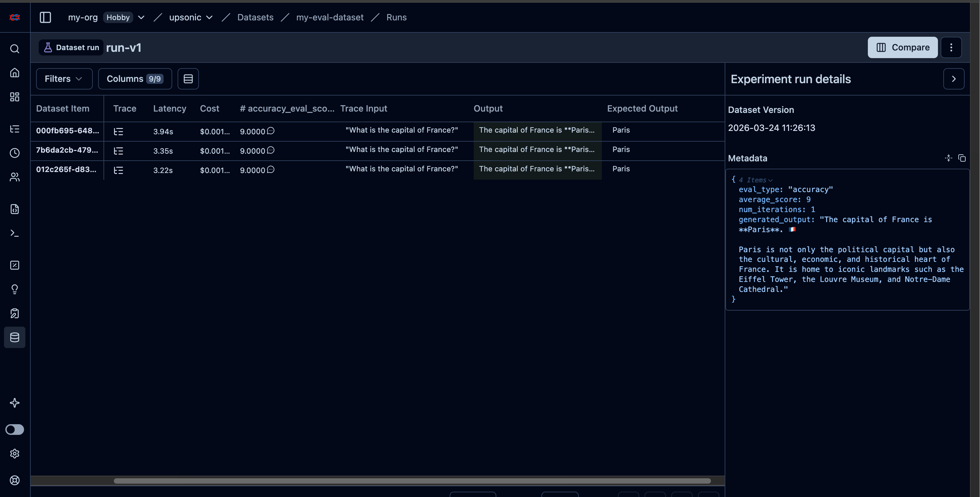This screenshot has width=980, height=497.
Task: Click Trace Input cell in row 012c265f-d83
Action: click(x=402, y=169)
